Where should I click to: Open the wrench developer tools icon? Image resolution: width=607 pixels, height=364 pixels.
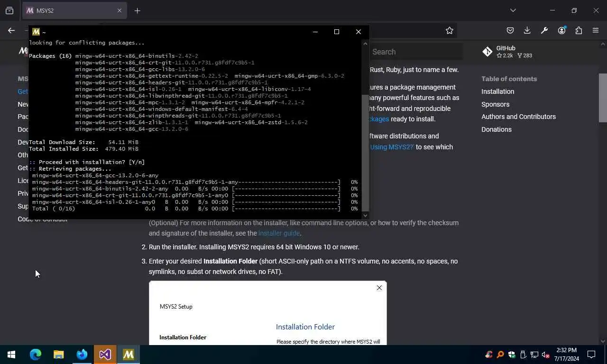tap(544, 30)
